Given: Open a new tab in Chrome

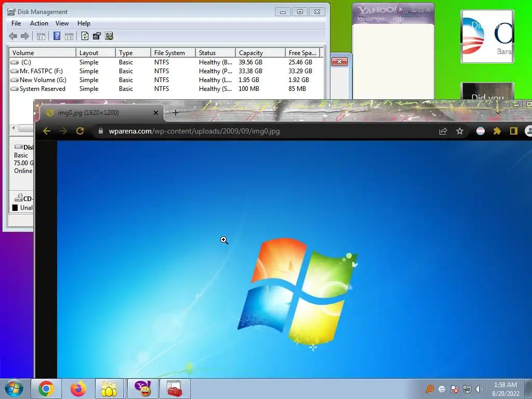Looking at the screenshot, I should [x=176, y=113].
